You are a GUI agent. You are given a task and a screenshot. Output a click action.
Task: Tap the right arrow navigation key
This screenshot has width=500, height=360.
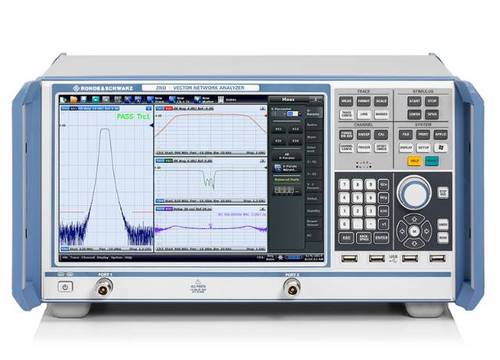pos(426,231)
